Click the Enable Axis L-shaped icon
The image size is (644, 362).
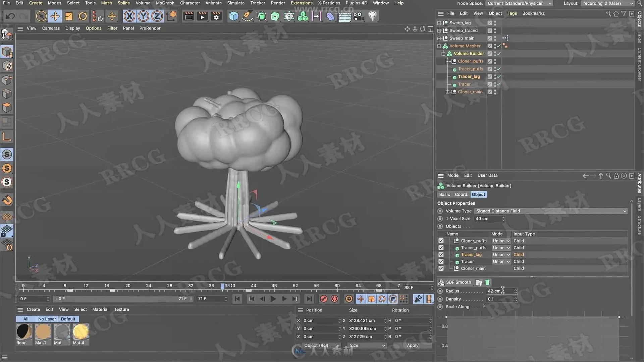(7, 137)
